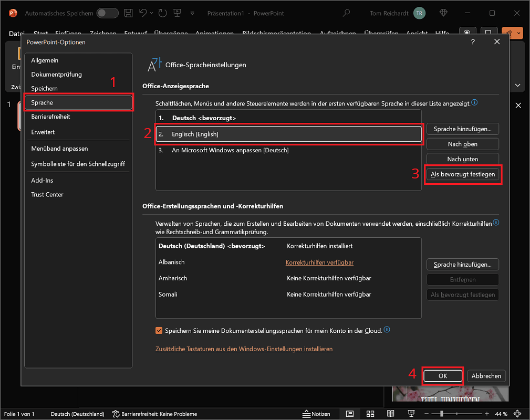The image size is (530, 420).
Task: Click Folie 1 von 1 in status bar
Action: (x=19, y=414)
